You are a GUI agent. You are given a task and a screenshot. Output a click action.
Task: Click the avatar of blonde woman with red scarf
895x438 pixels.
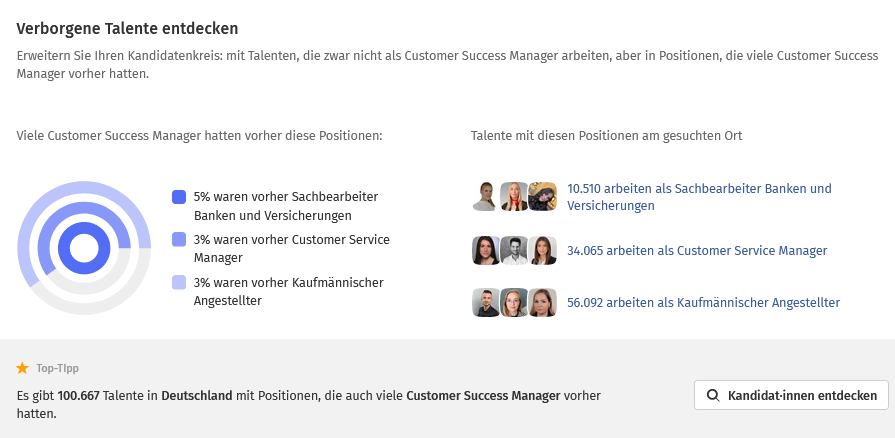514,197
